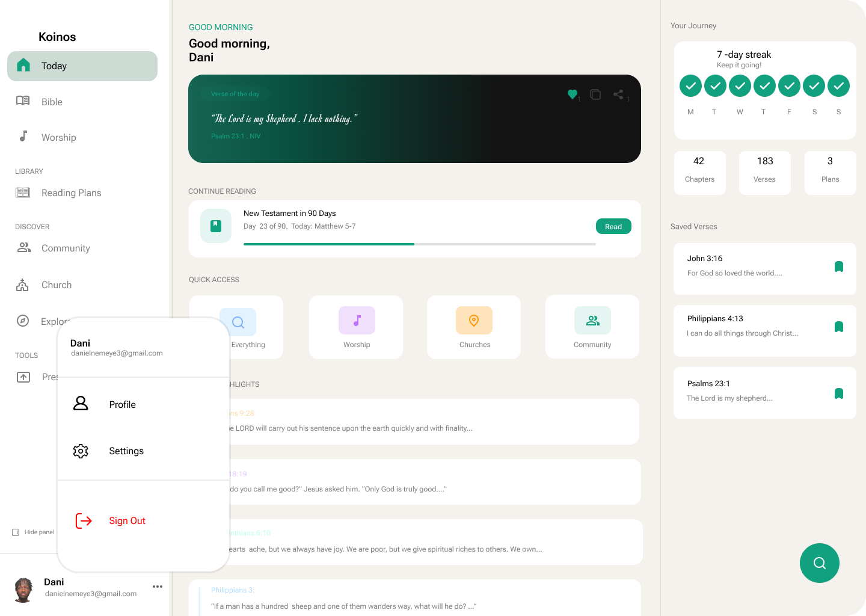Check the Hide panel checkbox

coord(15,532)
